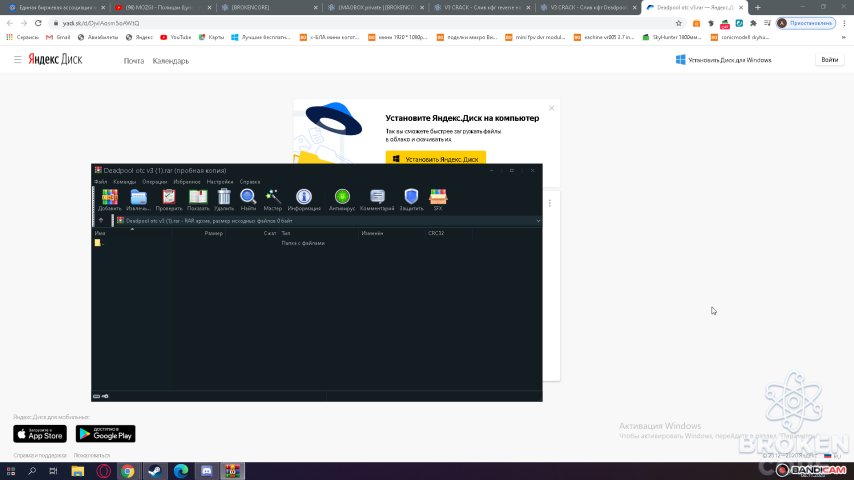The height and width of the screenshot is (480, 854).
Task: Click Установить Диск для Windows link
Action: tap(724, 60)
